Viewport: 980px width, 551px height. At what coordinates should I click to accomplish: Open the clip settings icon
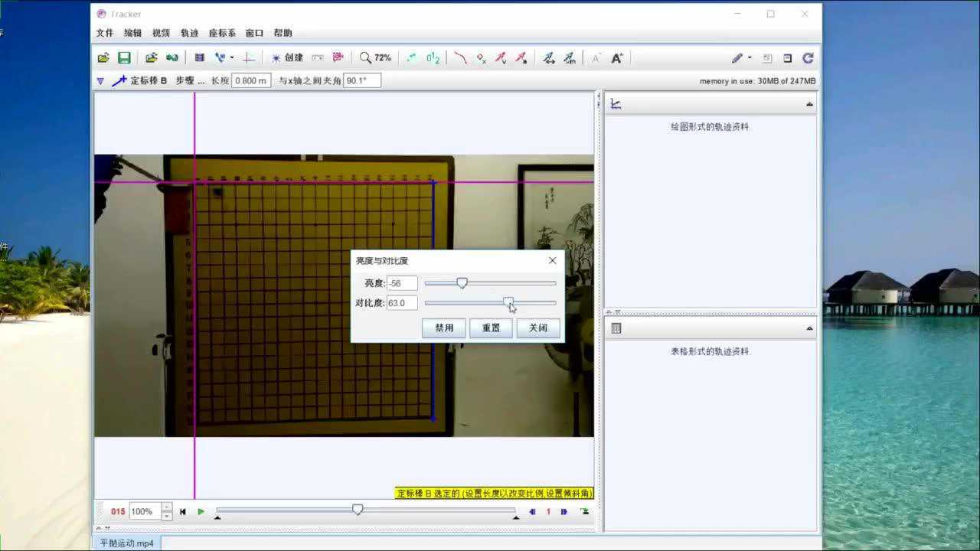[199, 58]
